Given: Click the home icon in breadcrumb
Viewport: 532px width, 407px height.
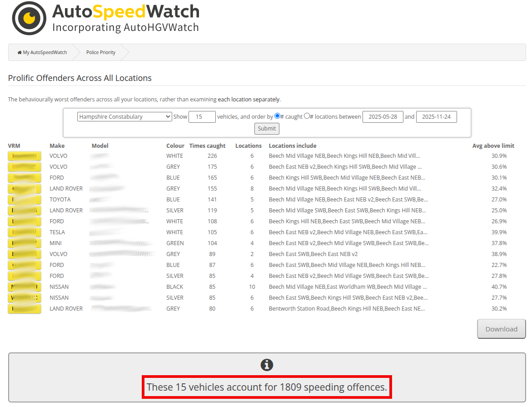Looking at the screenshot, I should coord(20,53).
